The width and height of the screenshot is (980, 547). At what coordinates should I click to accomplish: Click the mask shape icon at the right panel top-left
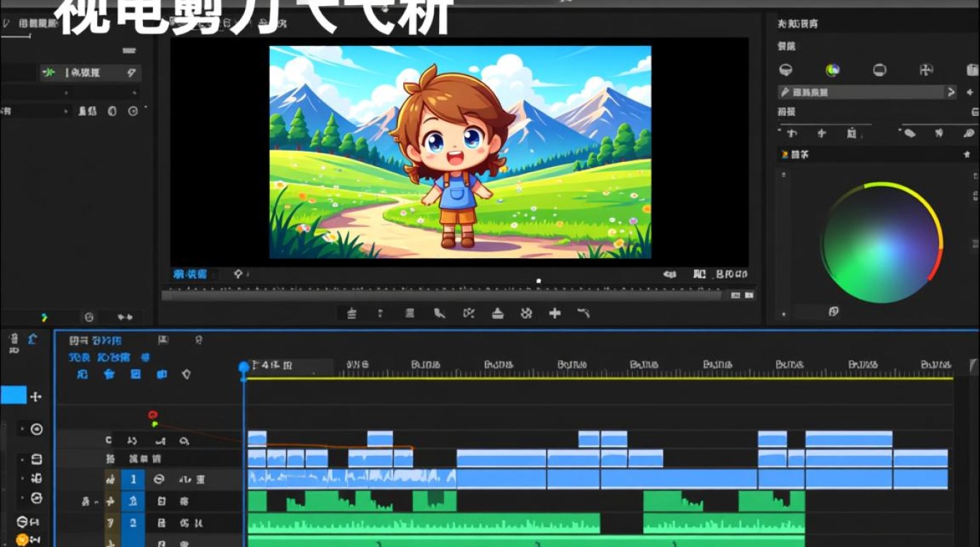click(x=786, y=70)
